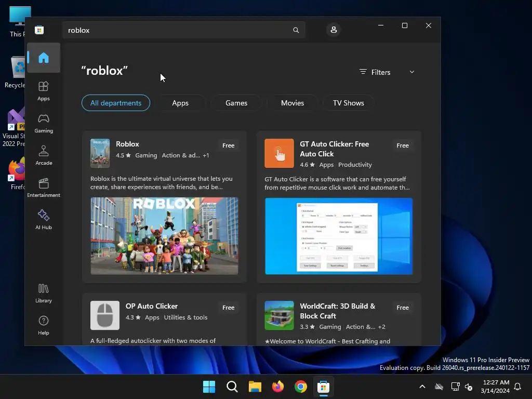Click Microsoft Store taskbar icon
The image size is (532, 399).
pyautogui.click(x=323, y=387)
